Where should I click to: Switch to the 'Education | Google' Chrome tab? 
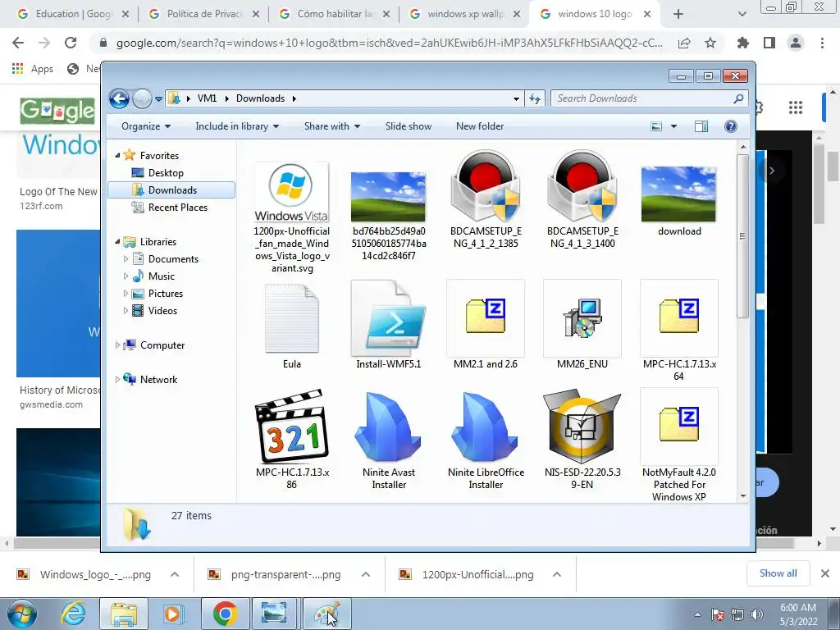point(72,14)
